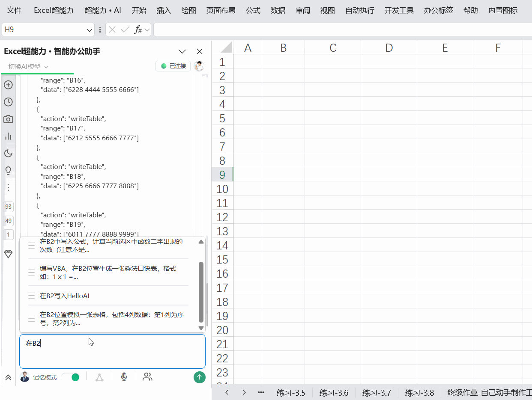Click the people icon below input box
Image resolution: width=532 pixels, height=400 pixels.
[x=147, y=377]
